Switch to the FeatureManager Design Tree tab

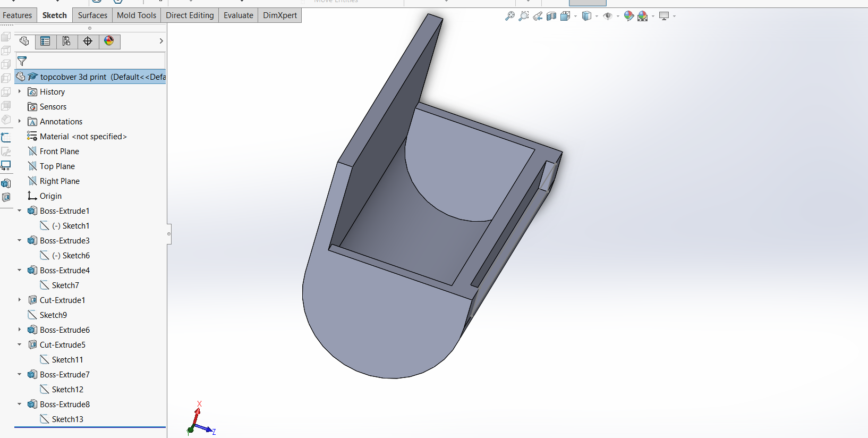click(24, 41)
